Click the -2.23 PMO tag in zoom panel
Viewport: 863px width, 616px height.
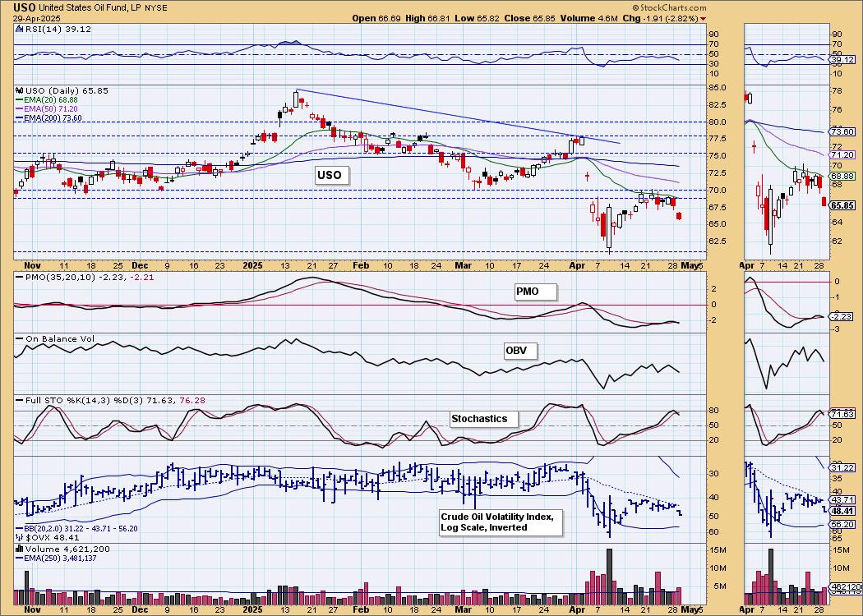click(843, 317)
